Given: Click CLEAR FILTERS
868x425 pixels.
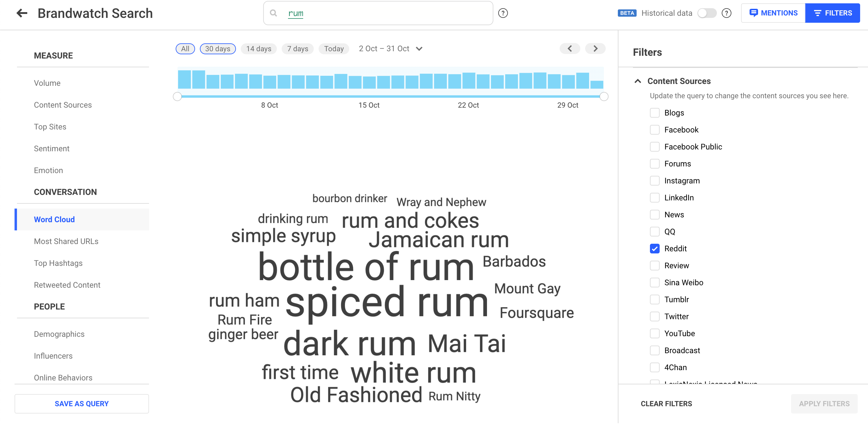Looking at the screenshot, I should pyautogui.click(x=666, y=404).
